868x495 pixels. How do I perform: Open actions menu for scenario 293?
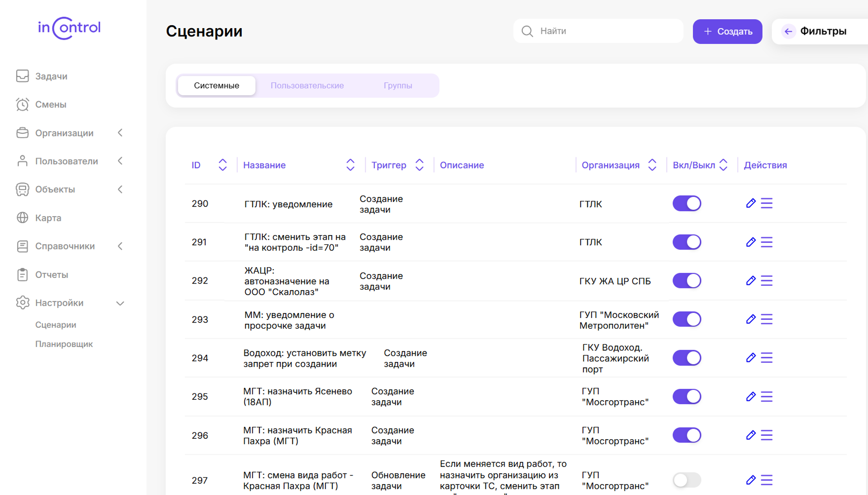click(767, 319)
